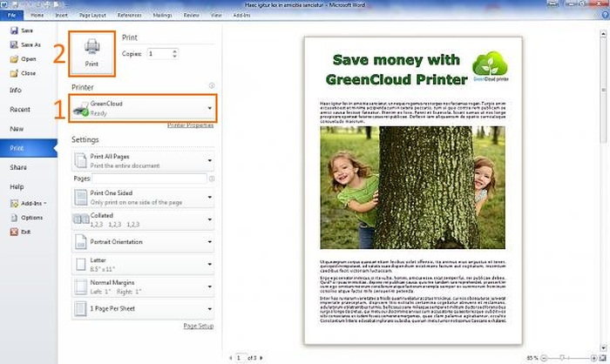Open the Letter paper size dropdown

[143, 265]
